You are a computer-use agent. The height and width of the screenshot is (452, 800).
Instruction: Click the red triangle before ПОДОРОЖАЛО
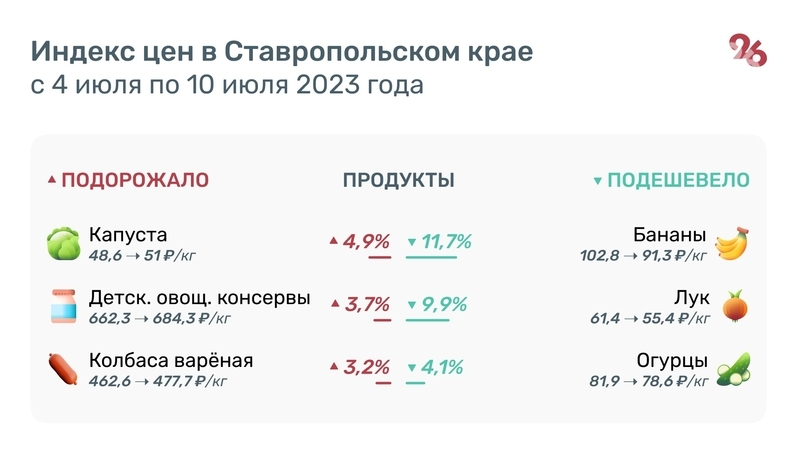point(52,181)
